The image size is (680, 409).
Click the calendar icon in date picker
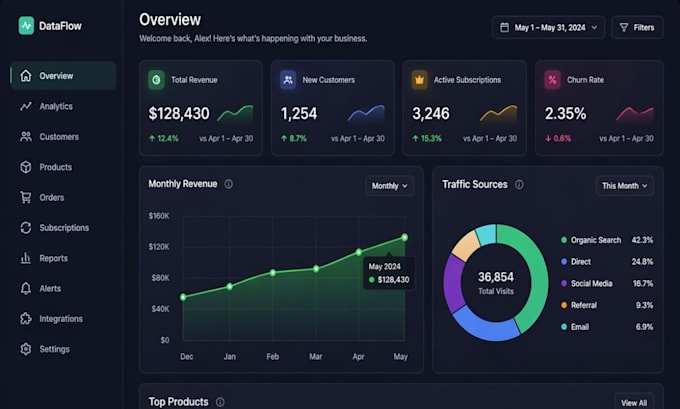pos(504,27)
